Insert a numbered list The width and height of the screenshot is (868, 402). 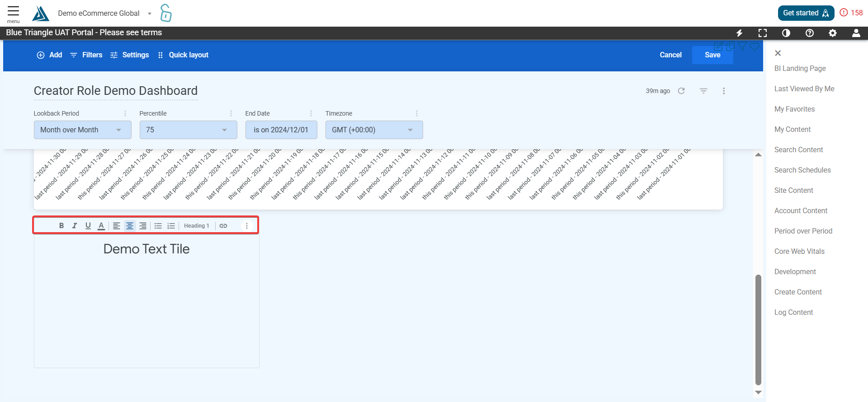[171, 226]
